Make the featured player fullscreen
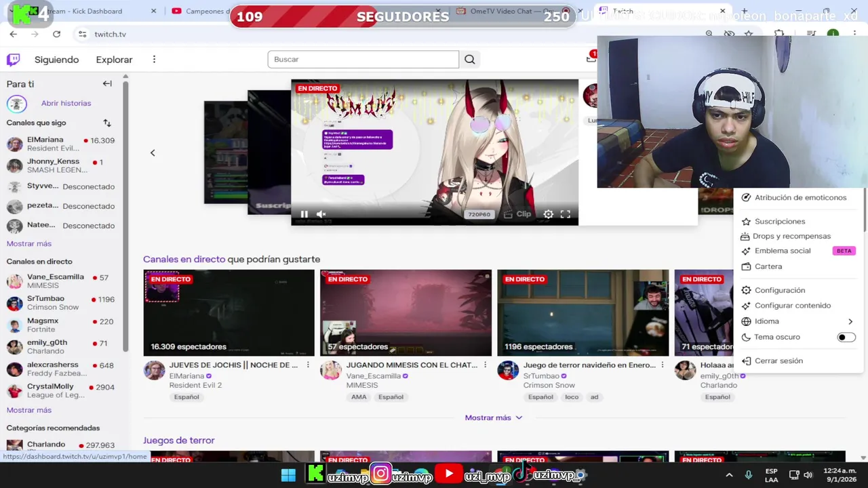Screen dimensions: 868x488 click(565, 214)
